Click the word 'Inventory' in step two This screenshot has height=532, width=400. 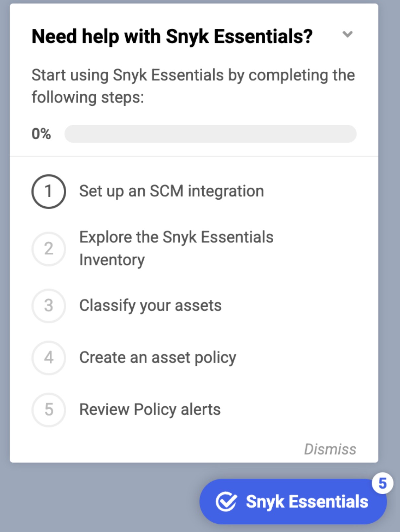click(x=112, y=260)
